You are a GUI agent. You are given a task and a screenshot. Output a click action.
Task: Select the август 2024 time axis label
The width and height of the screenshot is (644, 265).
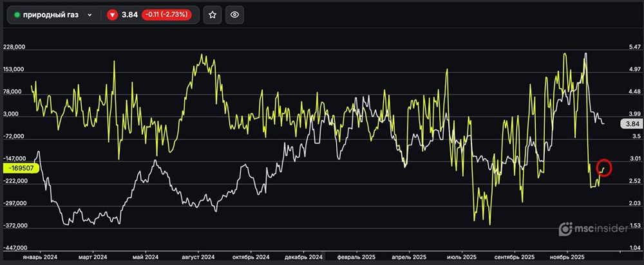coord(198,257)
